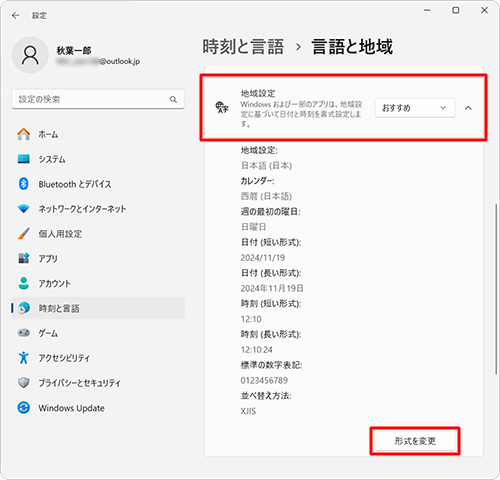
Task: Select 個人用設定 in sidebar
Action: click(x=98, y=234)
